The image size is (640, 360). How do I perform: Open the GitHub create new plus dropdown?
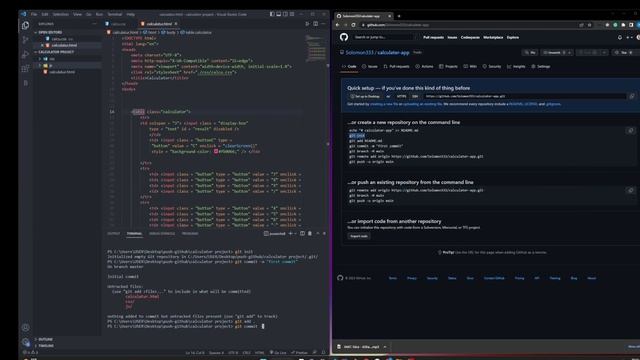(629, 37)
